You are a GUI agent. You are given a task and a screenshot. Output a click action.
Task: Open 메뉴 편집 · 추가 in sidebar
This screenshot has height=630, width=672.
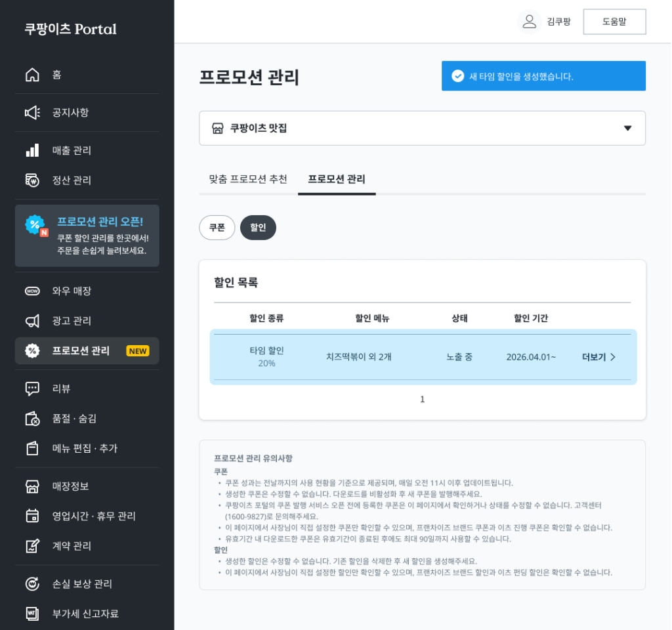coord(85,448)
